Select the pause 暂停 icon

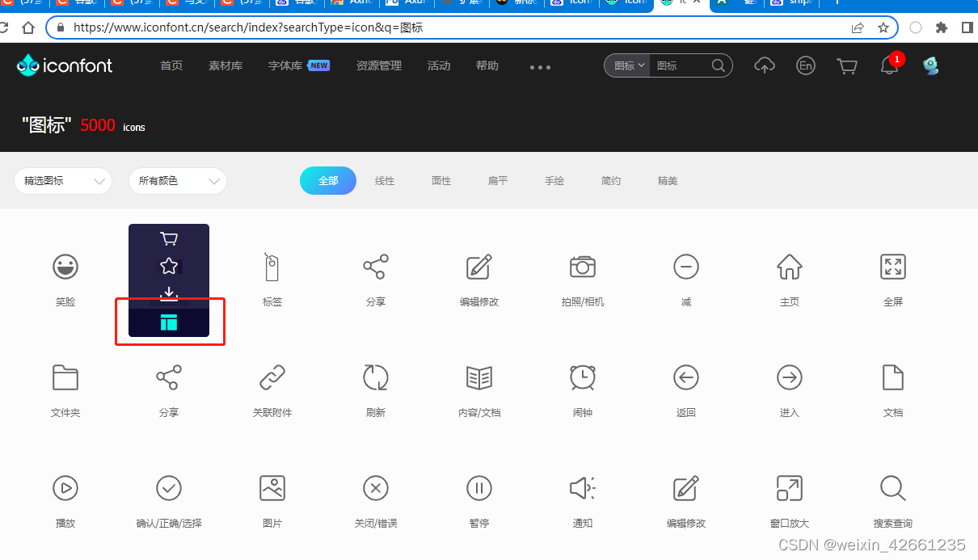pyautogui.click(x=478, y=488)
